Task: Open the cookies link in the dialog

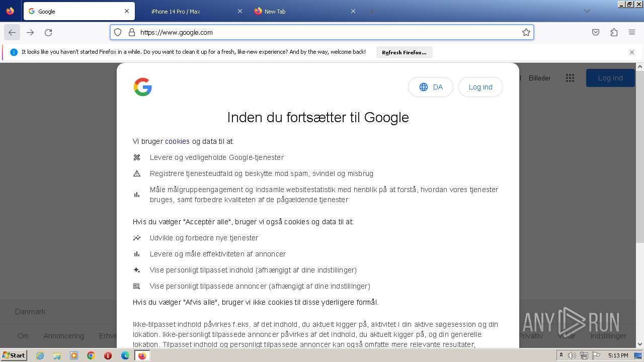Action: tap(177, 141)
